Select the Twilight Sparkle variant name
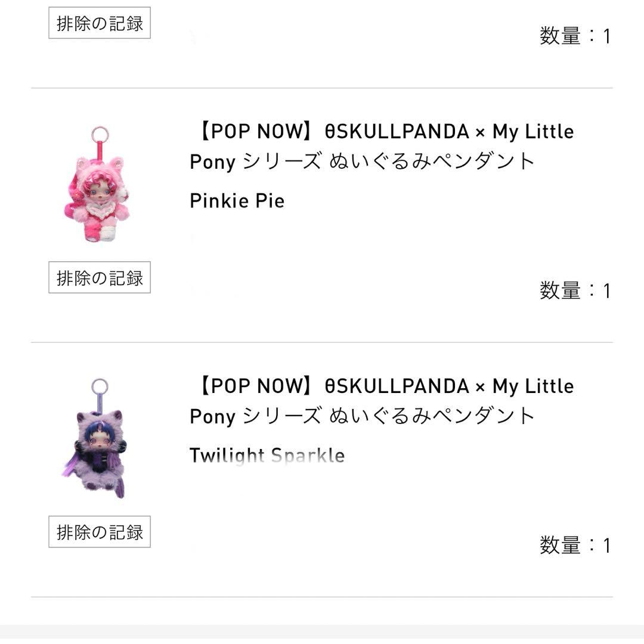The image size is (644, 644). [x=267, y=456]
